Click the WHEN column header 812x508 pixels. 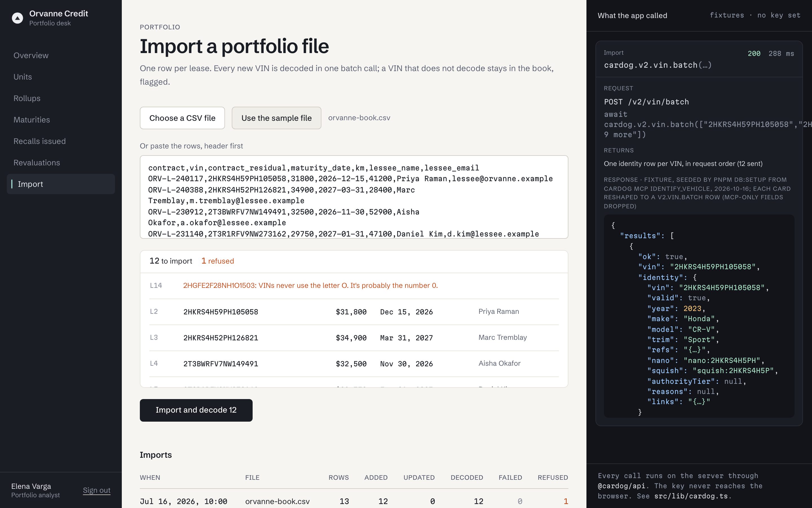click(x=150, y=478)
